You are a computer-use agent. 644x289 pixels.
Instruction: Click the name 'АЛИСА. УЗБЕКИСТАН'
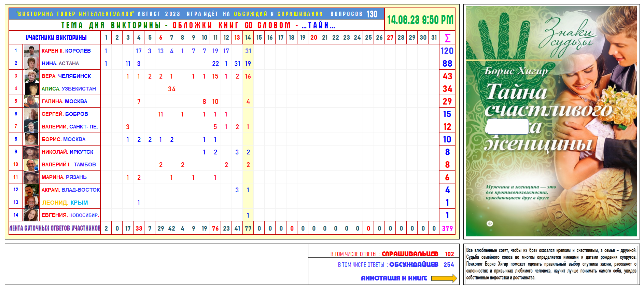[69, 89]
